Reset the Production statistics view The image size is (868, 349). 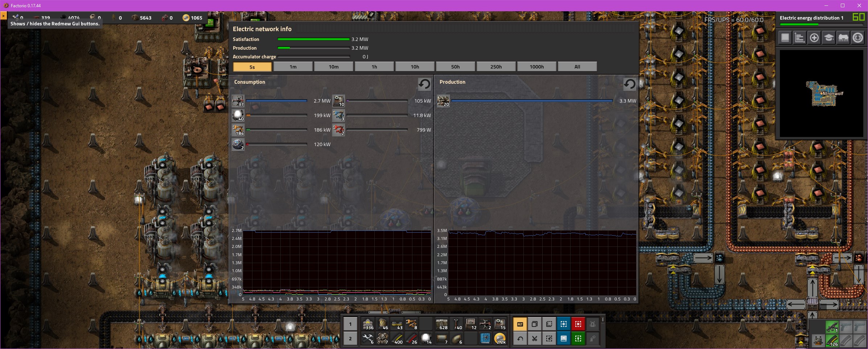pos(629,84)
